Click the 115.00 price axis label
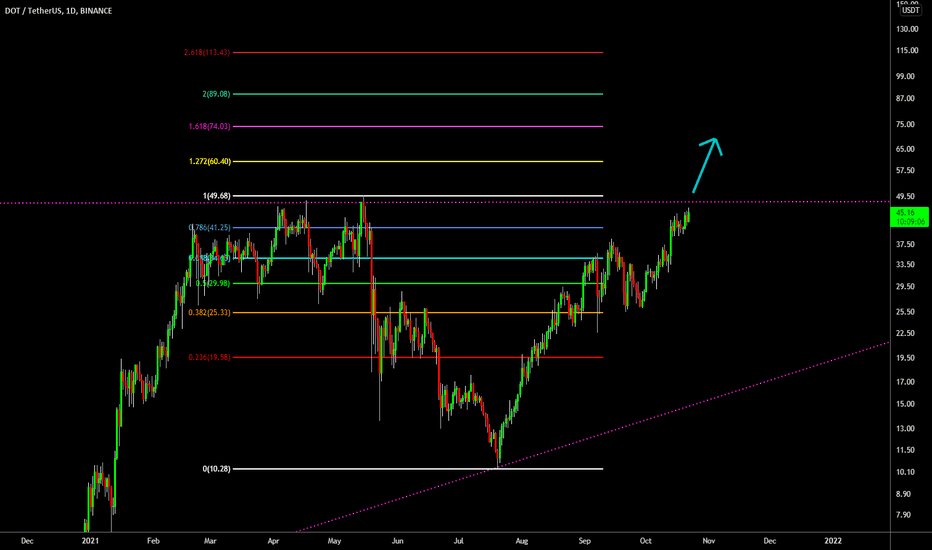This screenshot has width=932, height=550. pos(907,51)
